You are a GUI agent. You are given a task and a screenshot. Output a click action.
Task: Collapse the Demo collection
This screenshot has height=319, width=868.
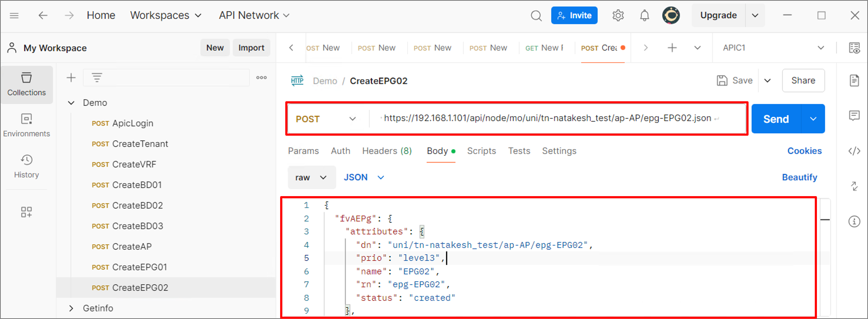[x=71, y=103]
